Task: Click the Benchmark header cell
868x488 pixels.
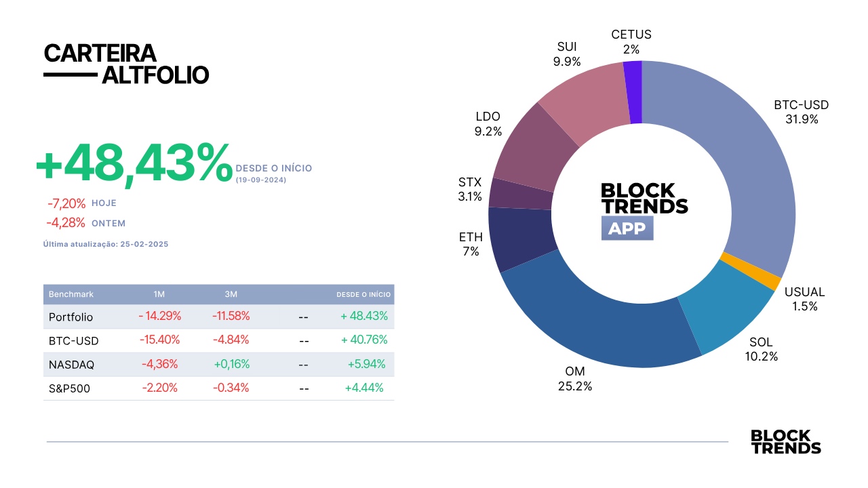Action: coord(71,294)
